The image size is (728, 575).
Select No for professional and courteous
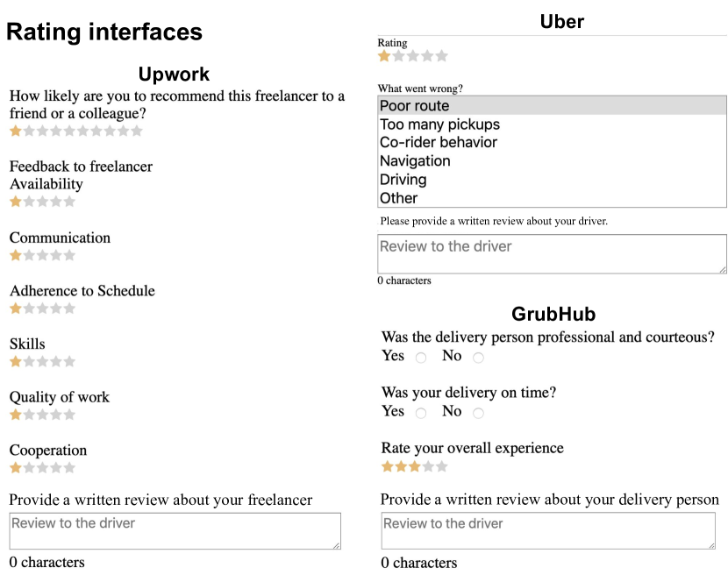(478, 358)
